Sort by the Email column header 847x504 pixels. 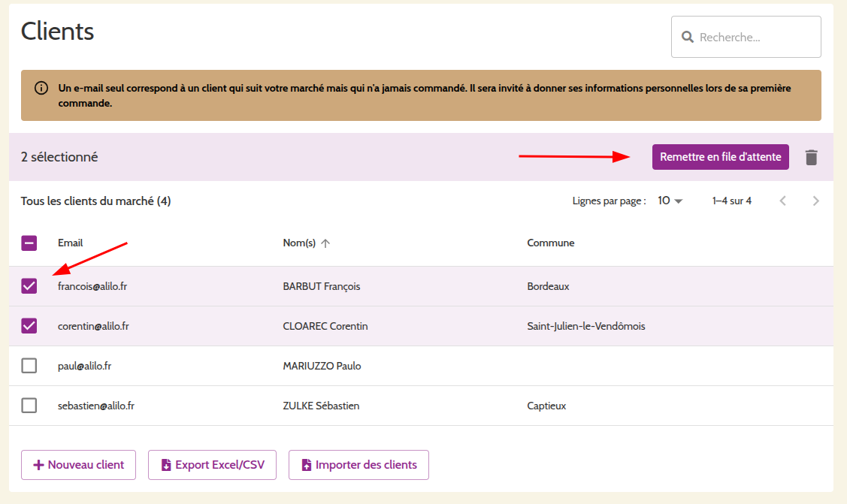(x=70, y=243)
